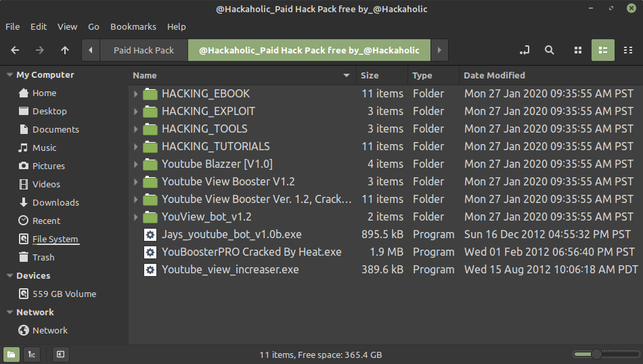Select the HACKING_TUTORIALS name text

tap(216, 146)
